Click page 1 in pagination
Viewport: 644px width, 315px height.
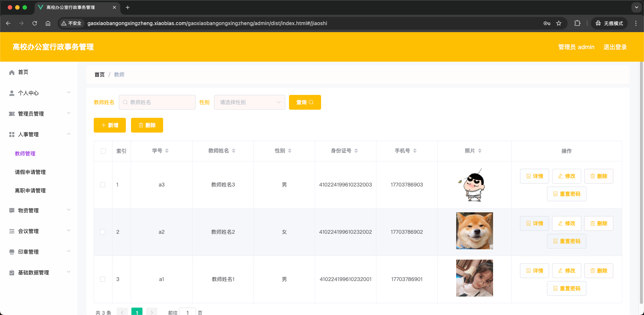137,312
